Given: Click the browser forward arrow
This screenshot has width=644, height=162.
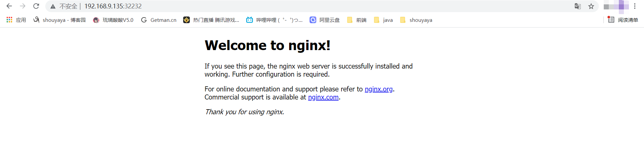Looking at the screenshot, I should 23,6.
